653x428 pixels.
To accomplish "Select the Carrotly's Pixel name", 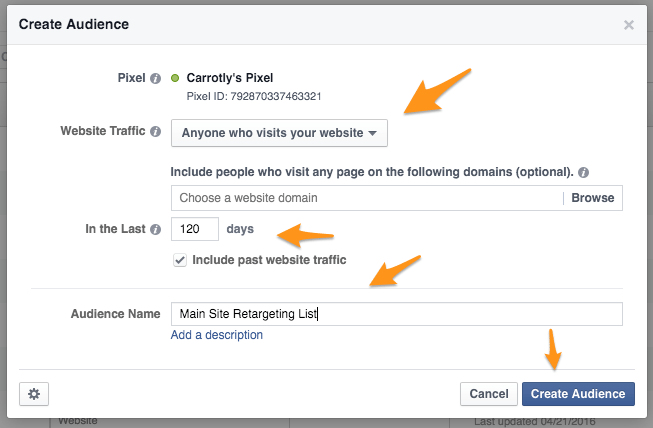I will pos(230,78).
